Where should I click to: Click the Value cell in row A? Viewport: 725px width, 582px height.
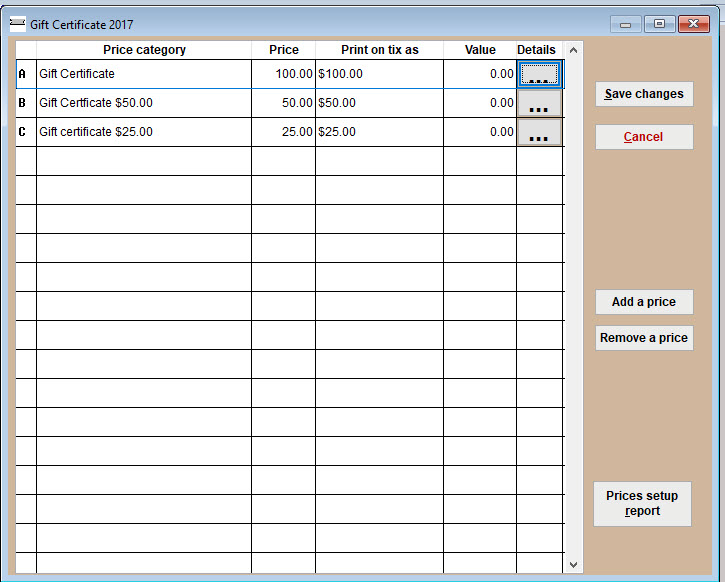point(480,74)
